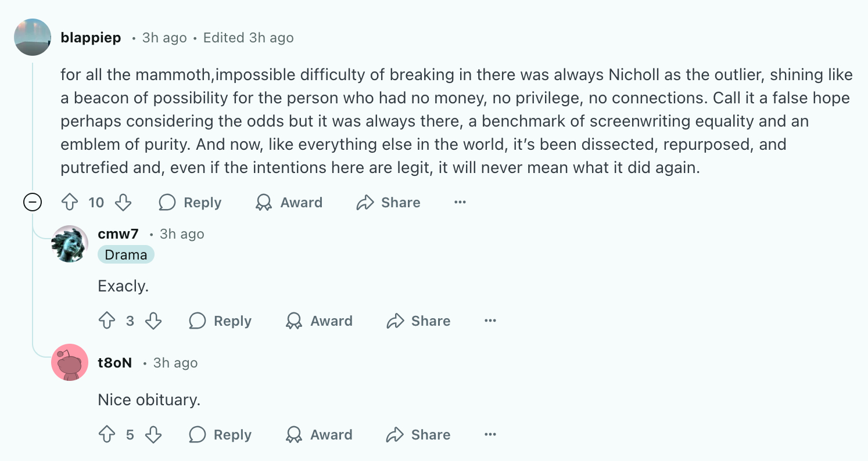Image resolution: width=868 pixels, height=461 pixels.
Task: Open cmw7's username profile link
Action: 118,234
